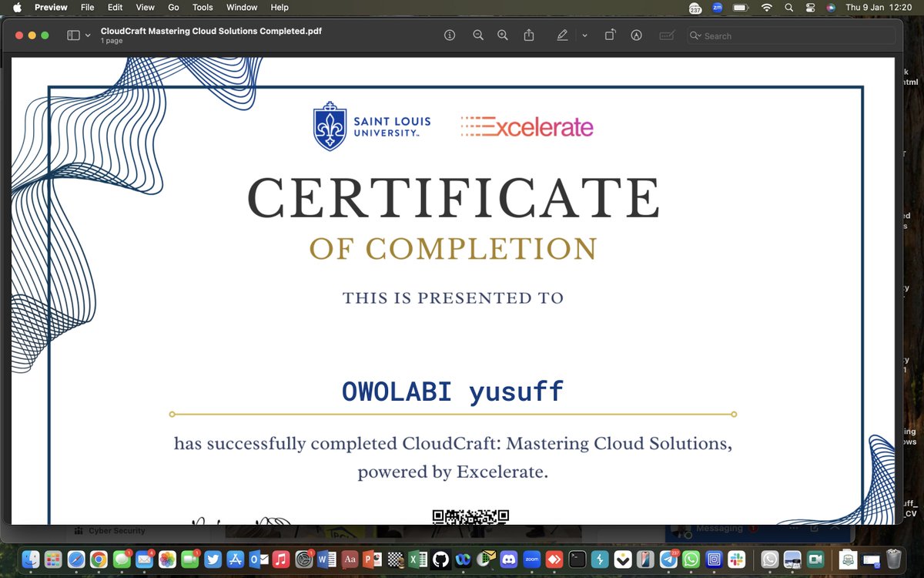This screenshot has height=578, width=924.
Task: Open sidebar view options chevron
Action: tap(88, 35)
